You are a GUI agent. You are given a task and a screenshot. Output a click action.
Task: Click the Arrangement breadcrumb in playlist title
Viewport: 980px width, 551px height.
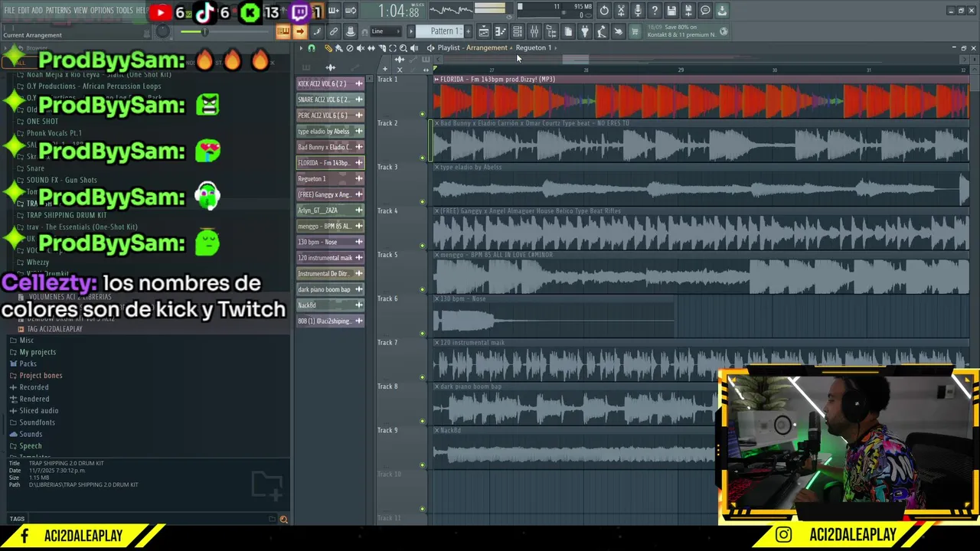[487, 47]
